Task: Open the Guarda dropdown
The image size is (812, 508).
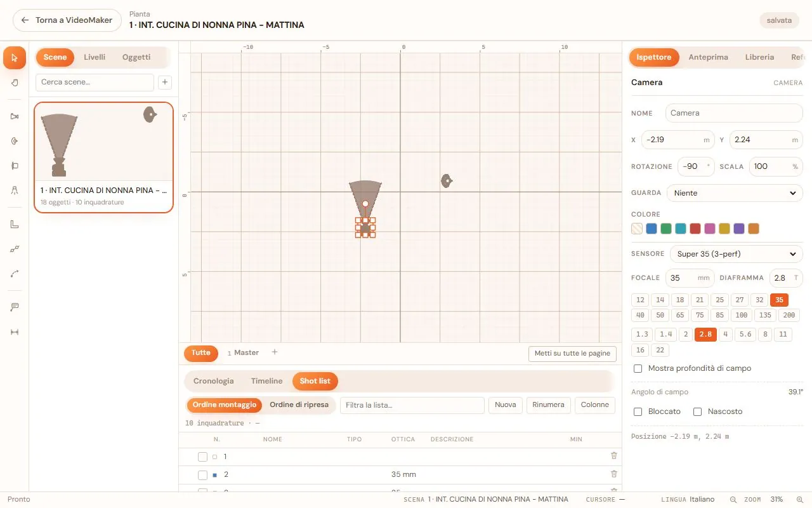Action: pos(735,193)
